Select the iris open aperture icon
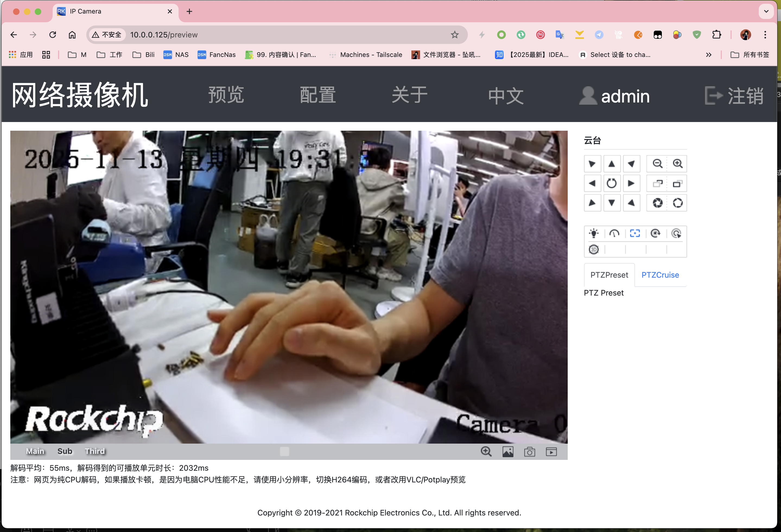 [678, 203]
